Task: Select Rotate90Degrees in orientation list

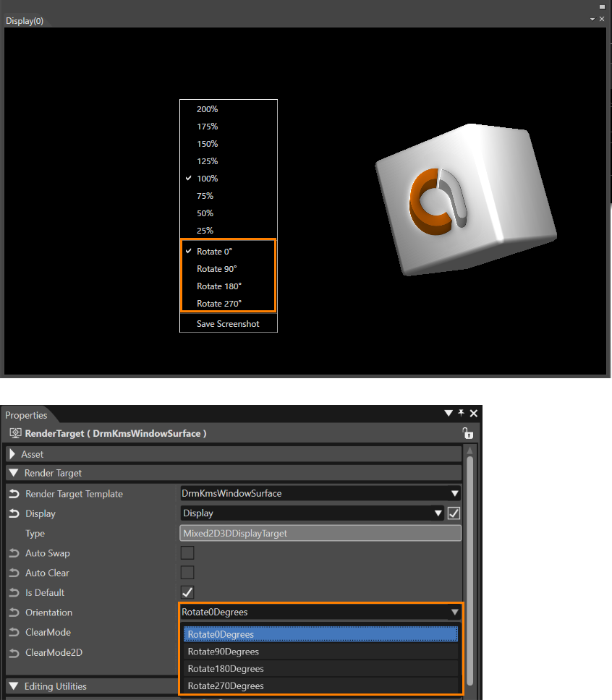Action: point(320,652)
